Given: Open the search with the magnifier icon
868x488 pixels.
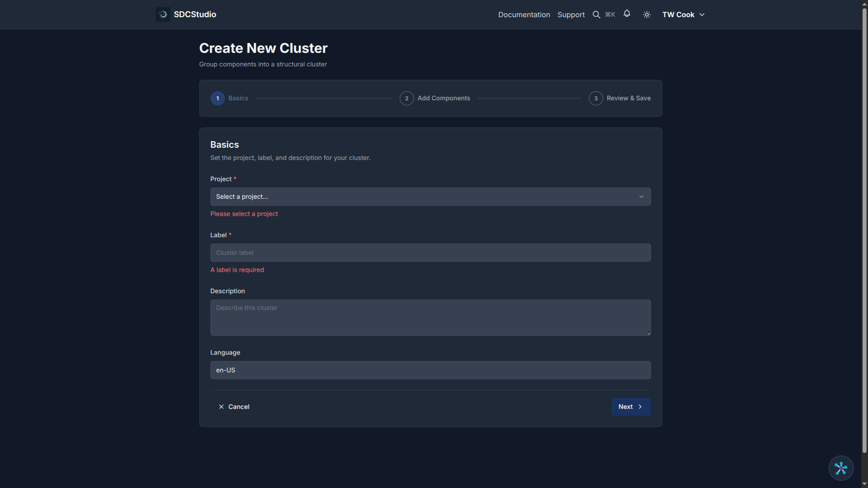Looking at the screenshot, I should pyautogui.click(x=596, y=14).
